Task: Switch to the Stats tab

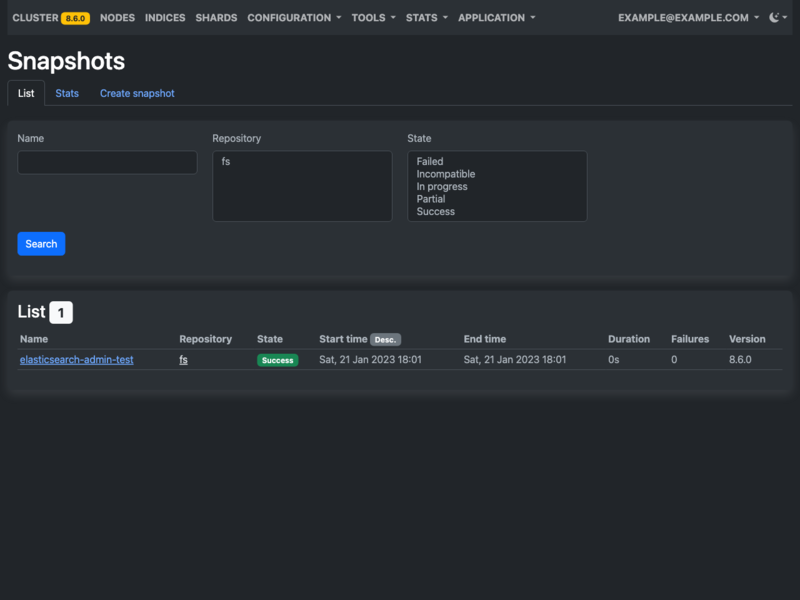Action: pos(67,93)
